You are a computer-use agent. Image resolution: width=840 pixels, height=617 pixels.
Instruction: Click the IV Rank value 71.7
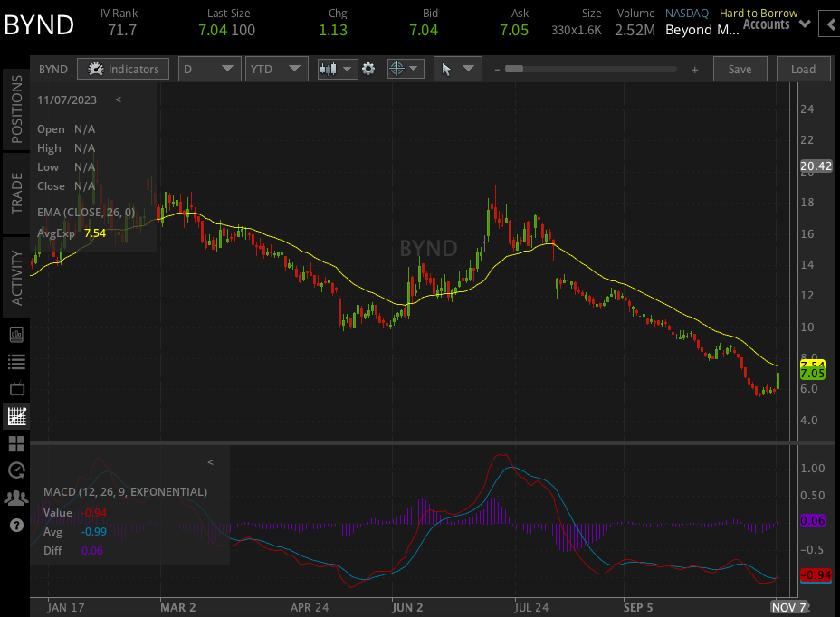click(x=122, y=30)
